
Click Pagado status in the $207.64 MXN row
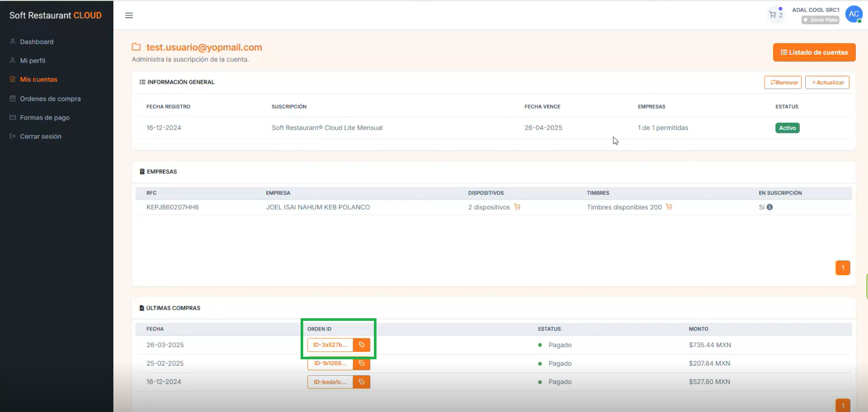click(560, 364)
